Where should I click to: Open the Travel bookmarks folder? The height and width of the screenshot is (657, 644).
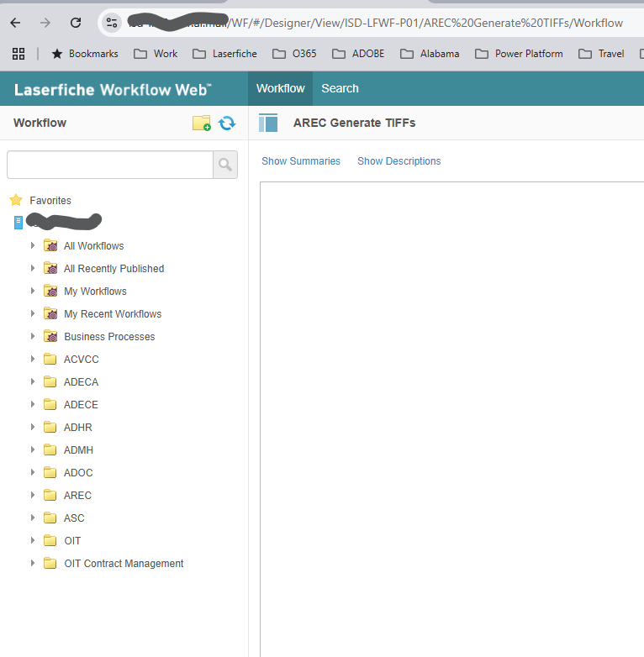tap(601, 54)
